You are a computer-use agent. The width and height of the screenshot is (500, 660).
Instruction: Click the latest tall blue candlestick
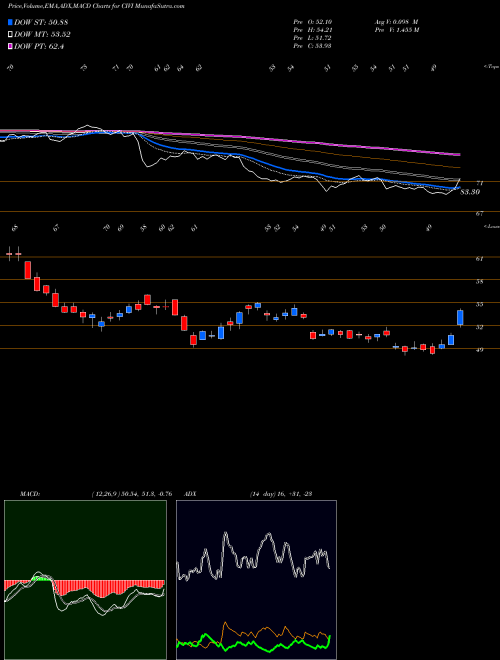(x=460, y=318)
